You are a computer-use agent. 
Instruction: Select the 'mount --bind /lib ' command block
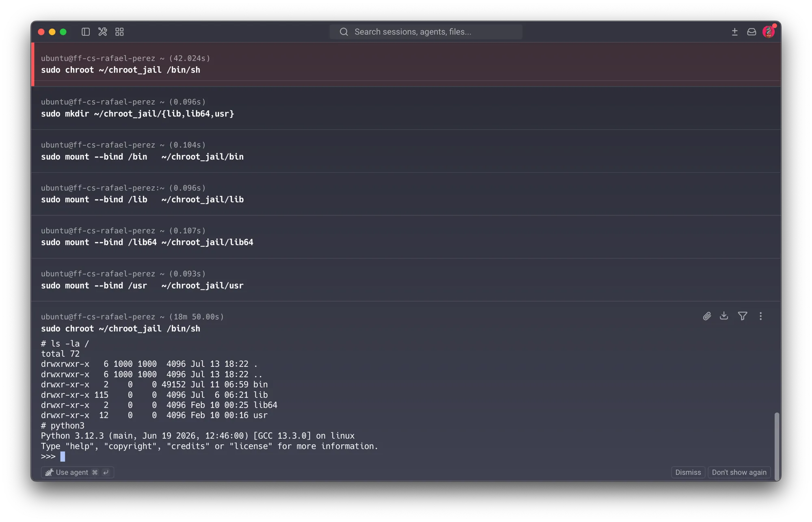[406, 194]
